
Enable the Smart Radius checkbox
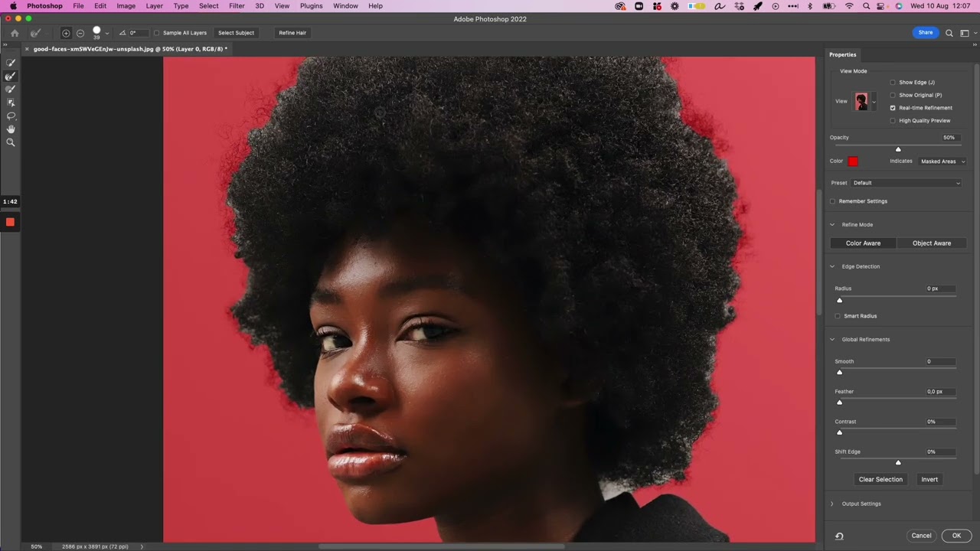pos(838,316)
